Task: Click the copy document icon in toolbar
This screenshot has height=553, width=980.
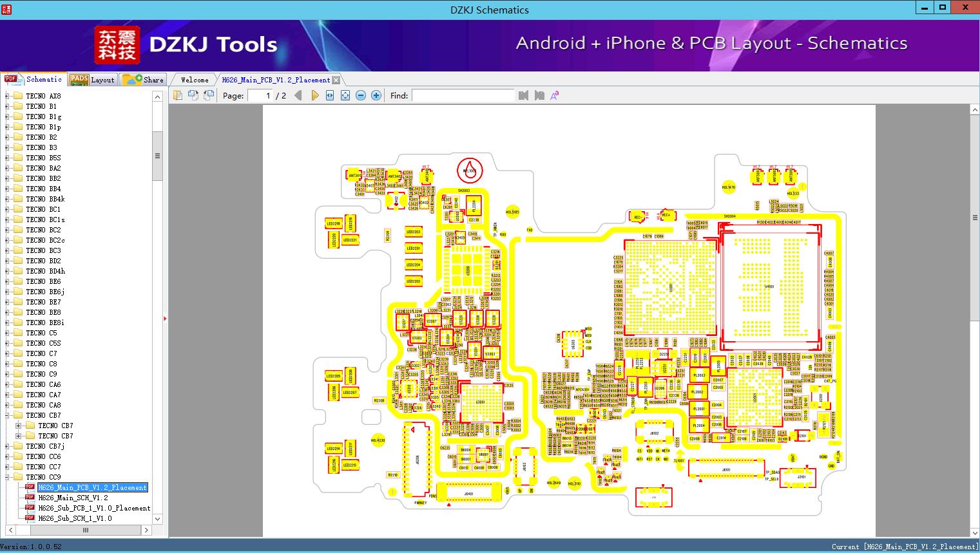Action: [178, 95]
